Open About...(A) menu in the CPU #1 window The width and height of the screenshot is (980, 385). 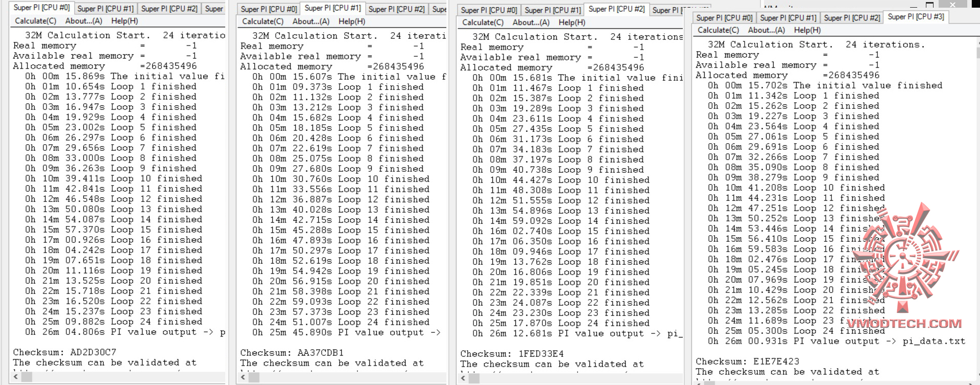pyautogui.click(x=311, y=21)
